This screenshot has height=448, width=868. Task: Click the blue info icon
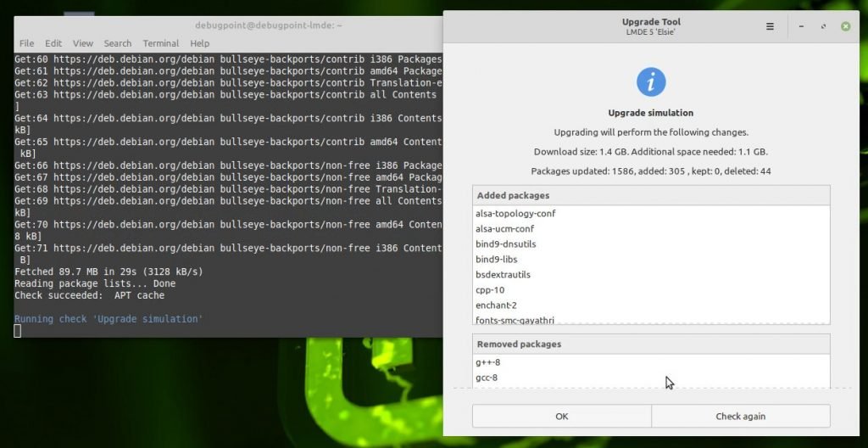[x=651, y=82]
